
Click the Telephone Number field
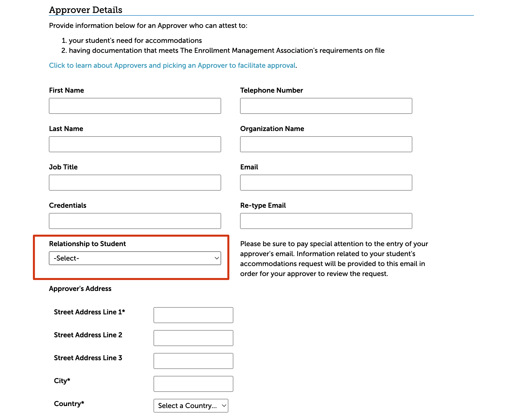[326, 106]
